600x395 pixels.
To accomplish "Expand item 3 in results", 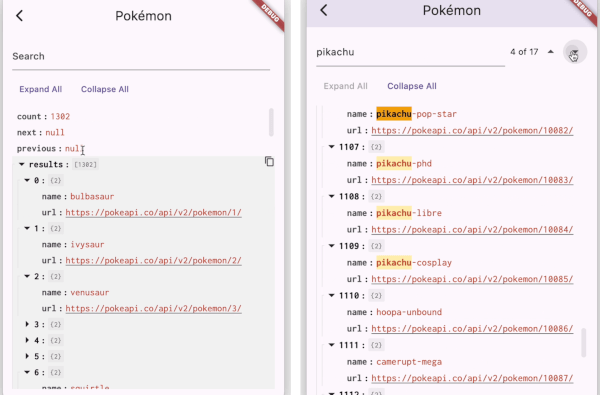I will pyautogui.click(x=27, y=324).
